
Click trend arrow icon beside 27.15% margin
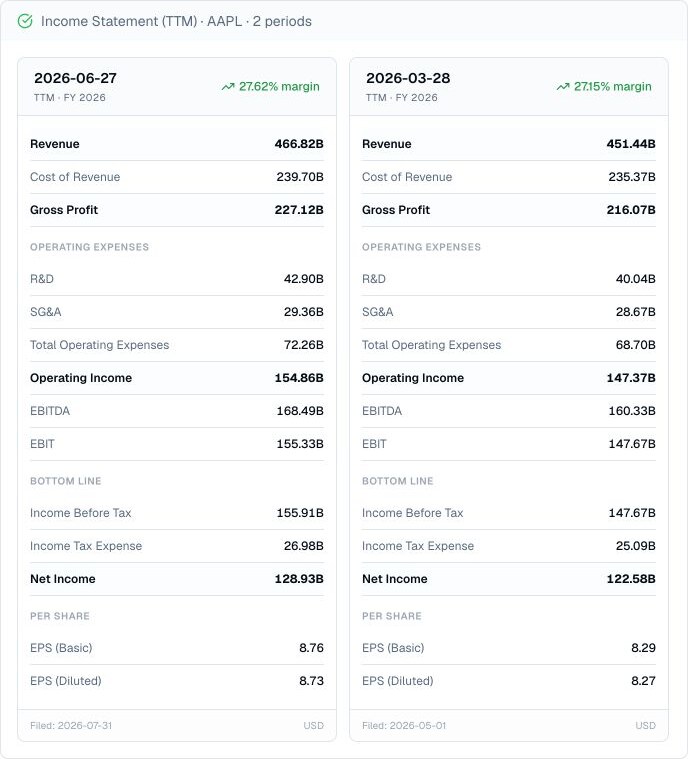tap(563, 87)
